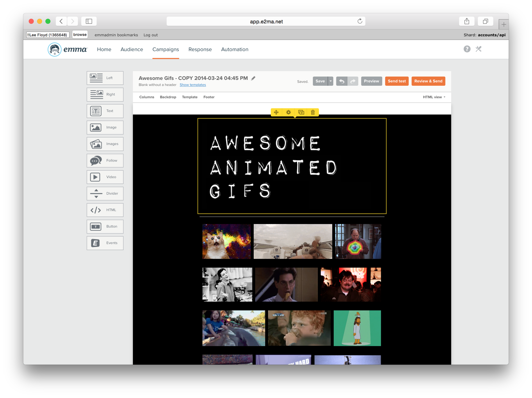532x398 pixels.
Task: Open the Backdrop editor menu
Action: (x=168, y=97)
